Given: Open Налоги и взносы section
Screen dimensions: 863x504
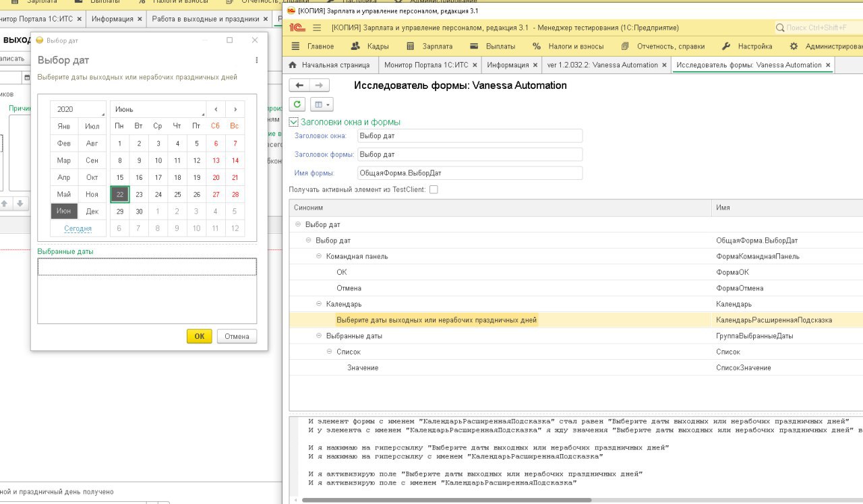Looking at the screenshot, I should pyautogui.click(x=568, y=46).
